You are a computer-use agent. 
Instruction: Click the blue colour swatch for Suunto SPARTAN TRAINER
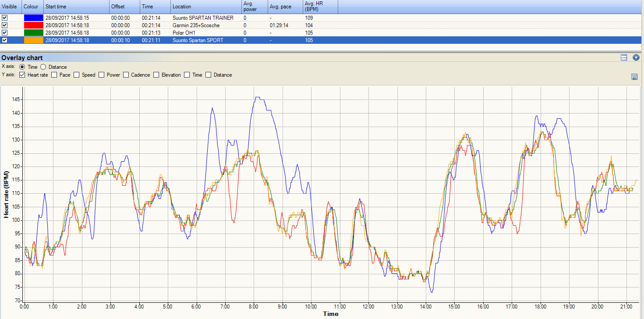tap(33, 18)
